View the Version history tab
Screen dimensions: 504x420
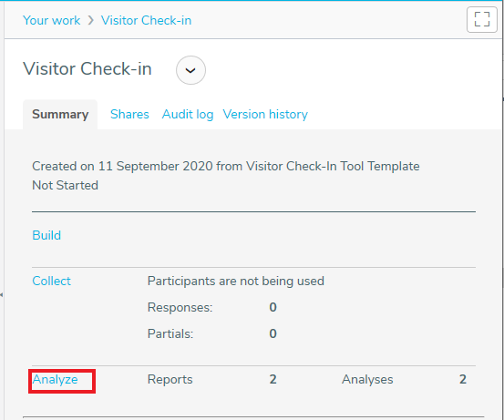coord(265,115)
